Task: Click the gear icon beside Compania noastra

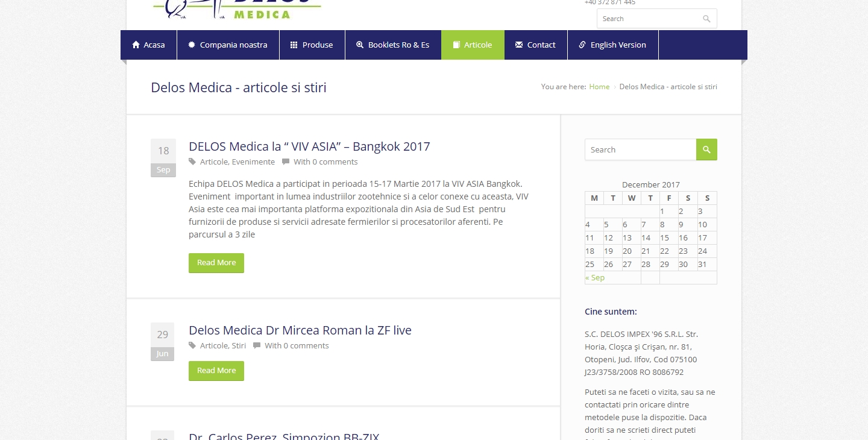Action: pos(192,45)
